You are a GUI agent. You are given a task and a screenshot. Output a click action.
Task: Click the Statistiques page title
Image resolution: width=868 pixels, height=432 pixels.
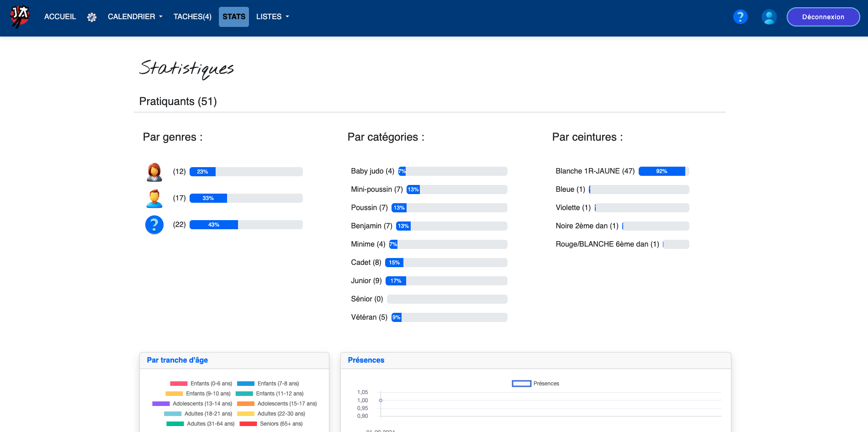(186, 68)
